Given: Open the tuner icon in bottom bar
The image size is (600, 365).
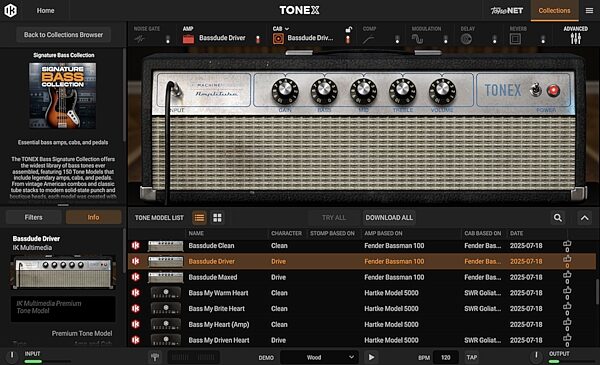Looking at the screenshot, I should [x=155, y=357].
